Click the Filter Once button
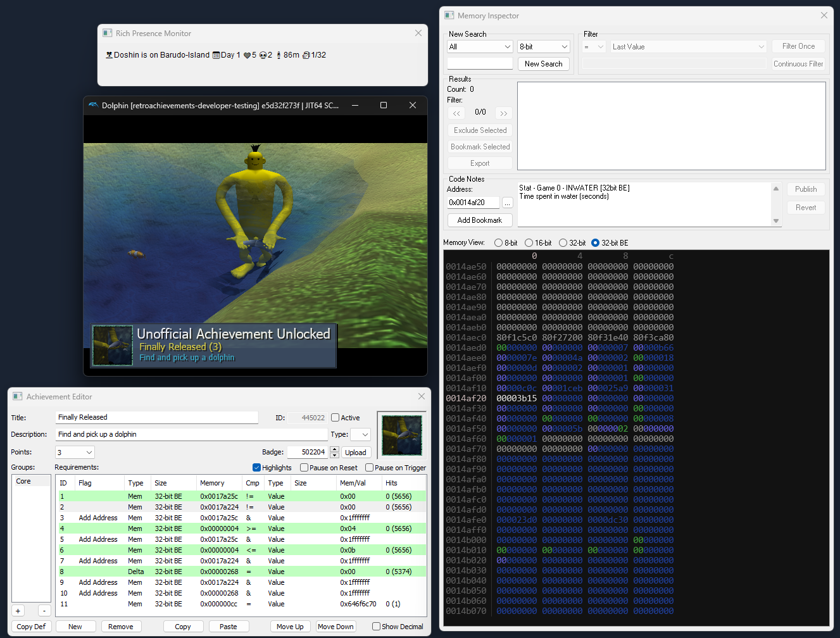The image size is (840, 638). (798, 46)
